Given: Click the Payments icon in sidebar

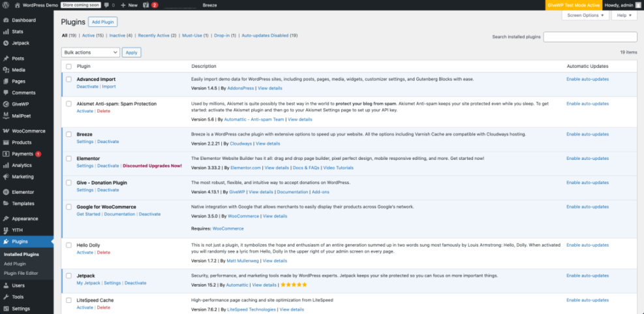Looking at the screenshot, I should pyautogui.click(x=6, y=154).
